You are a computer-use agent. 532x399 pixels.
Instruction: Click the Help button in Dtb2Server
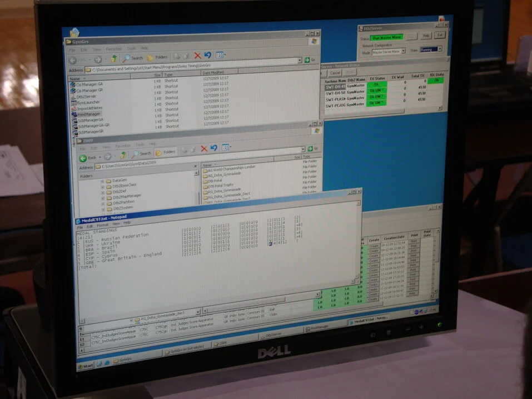[426, 36]
